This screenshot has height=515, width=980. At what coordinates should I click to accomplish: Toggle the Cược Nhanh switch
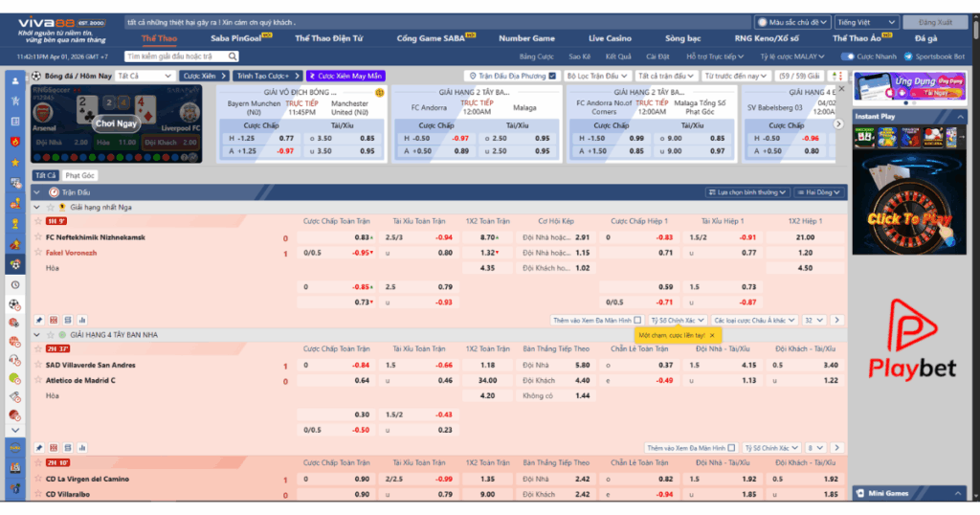pyautogui.click(x=848, y=56)
